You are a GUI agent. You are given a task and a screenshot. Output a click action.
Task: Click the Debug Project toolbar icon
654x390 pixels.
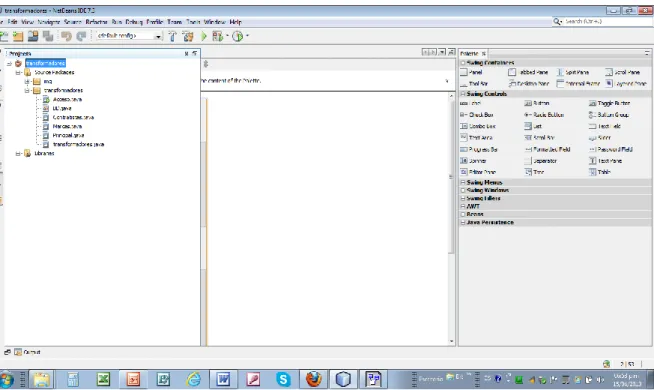click(x=217, y=37)
